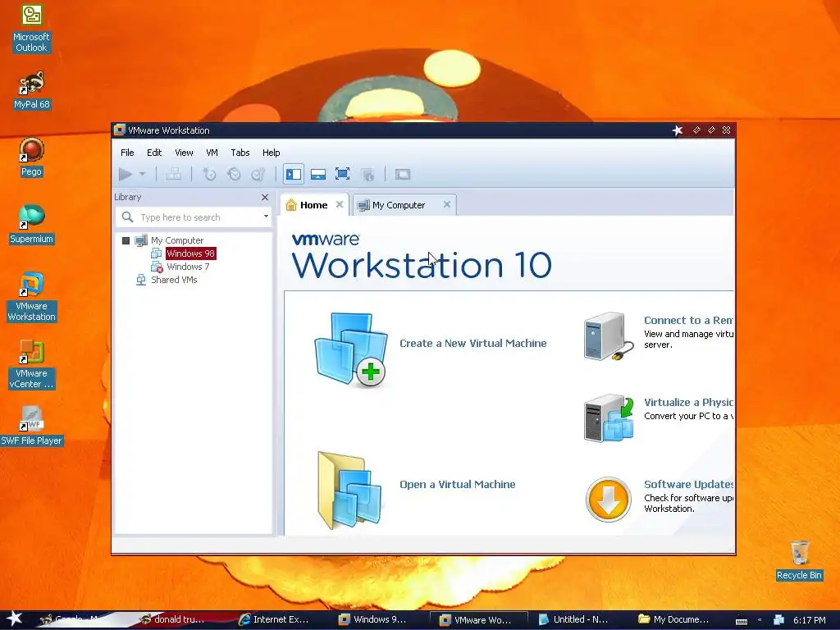
Task: Click the Open a Virtual Machine link
Action: pyautogui.click(x=458, y=484)
